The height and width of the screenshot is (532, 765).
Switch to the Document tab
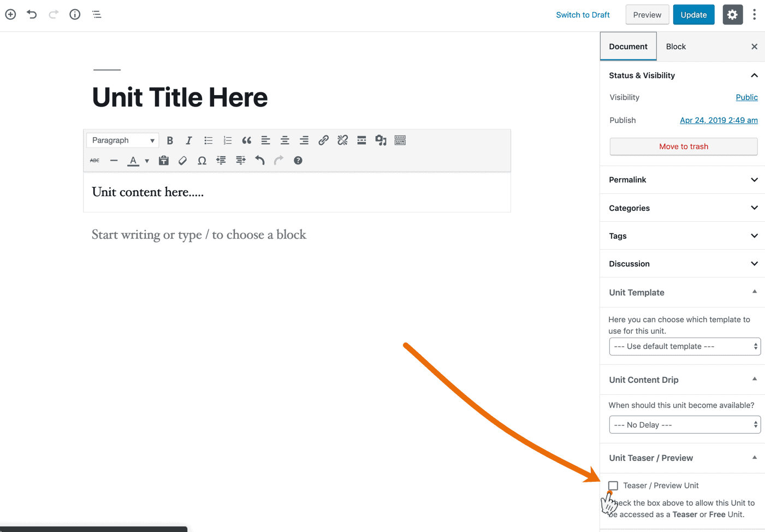pos(628,46)
